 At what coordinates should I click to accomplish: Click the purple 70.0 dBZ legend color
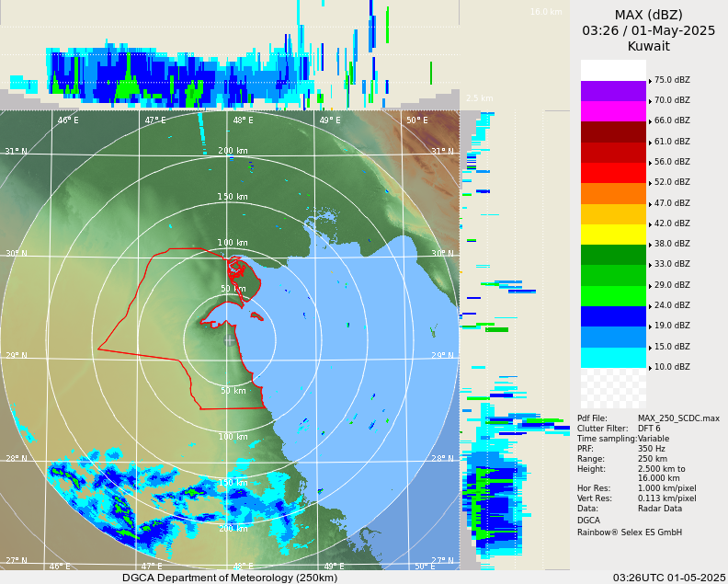613,91
